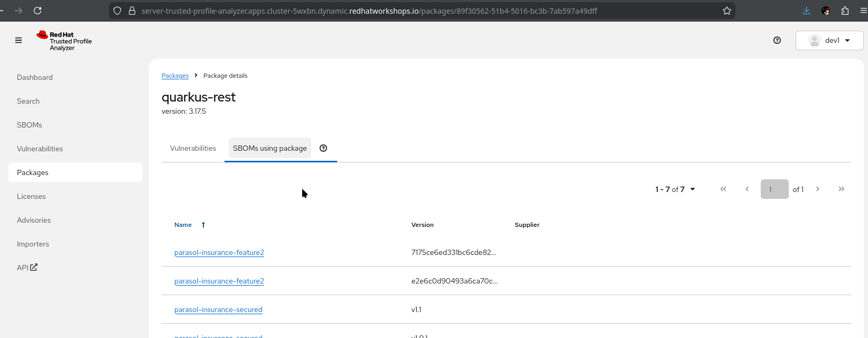Image resolution: width=868 pixels, height=338 pixels.
Task: Click the help icon beside SBOMs using package tab
Action: tap(323, 148)
